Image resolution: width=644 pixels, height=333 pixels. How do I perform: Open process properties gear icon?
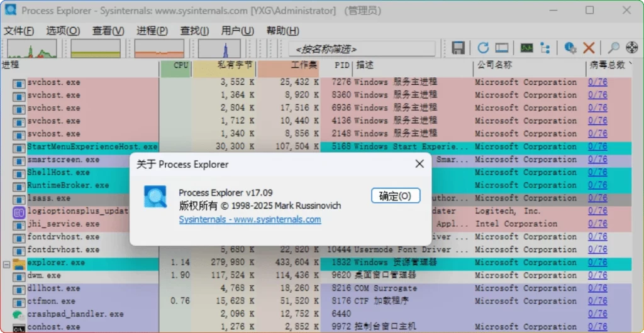point(570,48)
